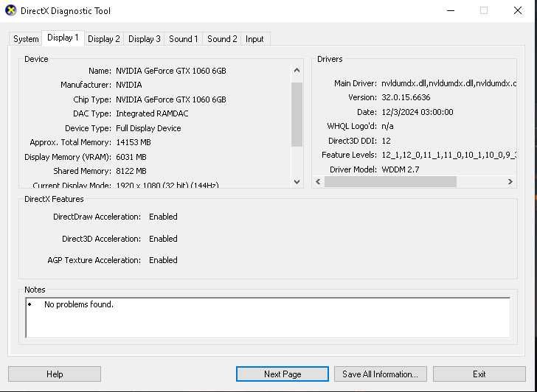Click Chip Type value GeForce GTX 1060 6GB

(171, 99)
